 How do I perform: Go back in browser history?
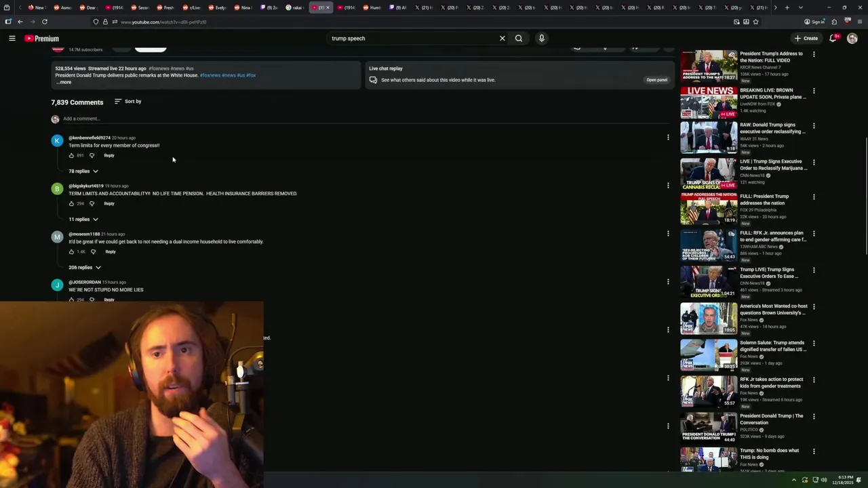coord(20,22)
